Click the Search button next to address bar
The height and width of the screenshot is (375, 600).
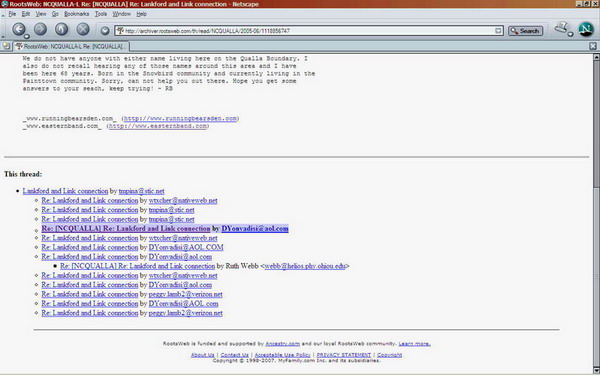[x=525, y=31]
